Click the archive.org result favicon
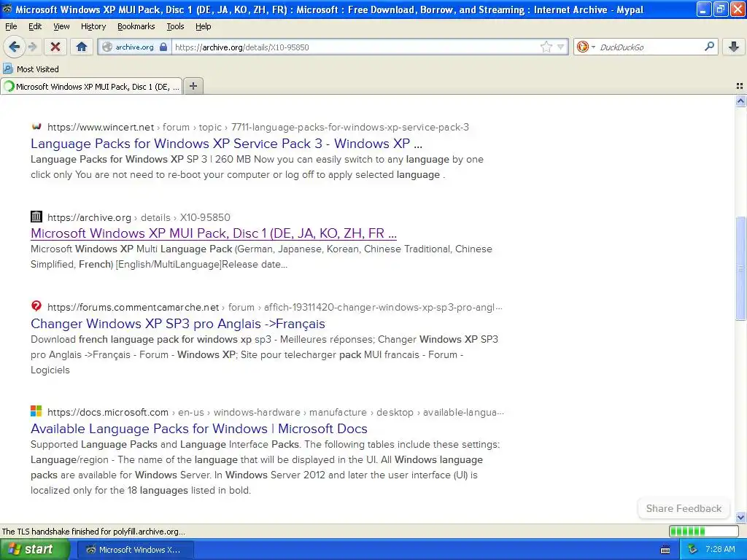 point(36,217)
